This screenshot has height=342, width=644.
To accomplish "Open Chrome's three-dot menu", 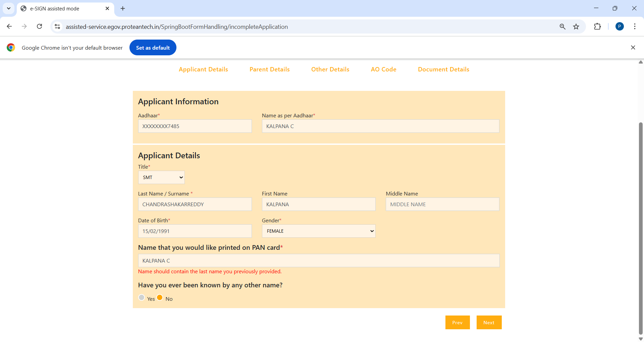I will pyautogui.click(x=635, y=26).
